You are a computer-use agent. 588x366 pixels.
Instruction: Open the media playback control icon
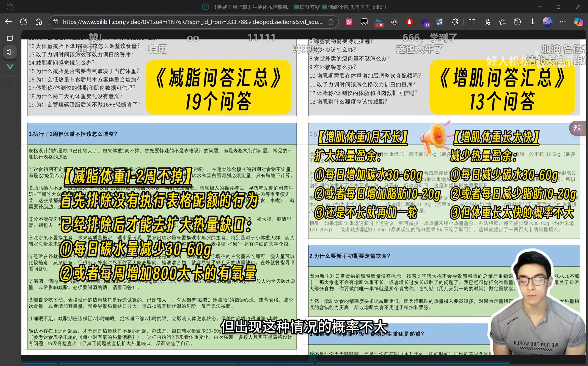(487, 22)
